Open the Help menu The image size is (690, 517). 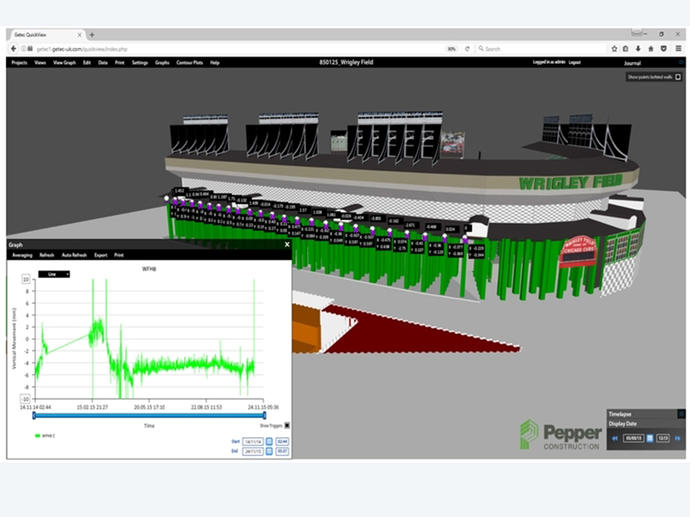(x=215, y=62)
